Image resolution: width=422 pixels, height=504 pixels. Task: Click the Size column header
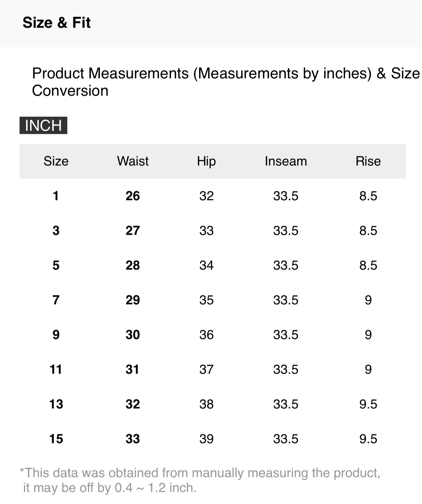(56, 161)
